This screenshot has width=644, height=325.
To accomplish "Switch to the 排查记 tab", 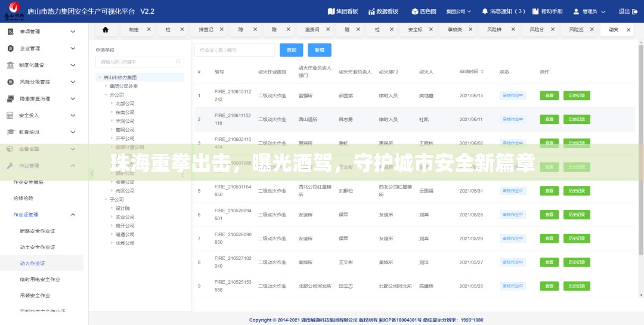I will click(x=206, y=30).
